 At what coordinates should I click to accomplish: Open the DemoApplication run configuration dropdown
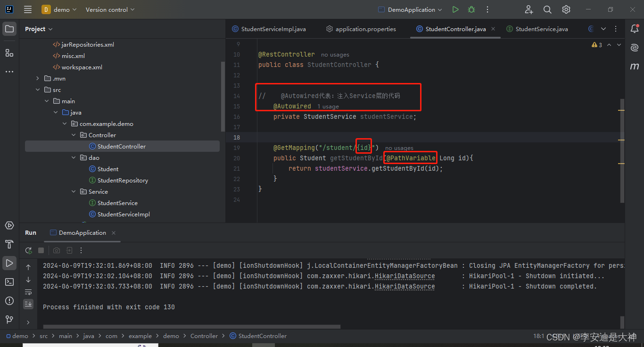click(x=410, y=9)
